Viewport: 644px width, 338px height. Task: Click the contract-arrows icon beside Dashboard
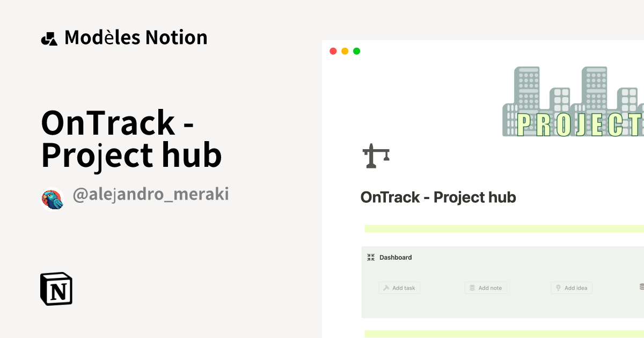pos(371,257)
